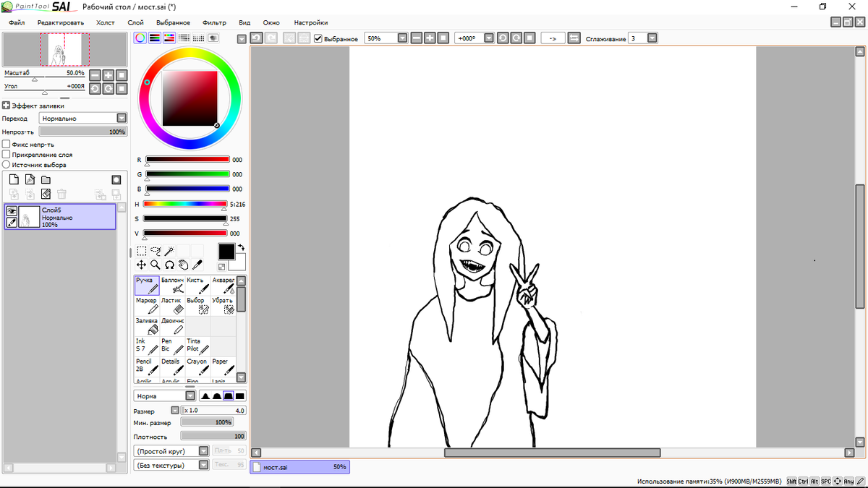Hide Слой5 with the eye icon
Image resolution: width=868 pixels, height=488 pixels.
[12, 210]
